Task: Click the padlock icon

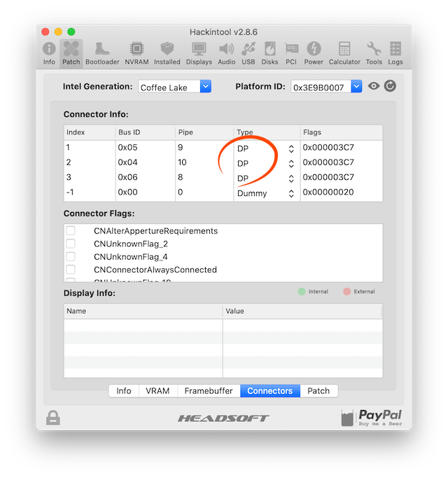Action: click(53, 417)
